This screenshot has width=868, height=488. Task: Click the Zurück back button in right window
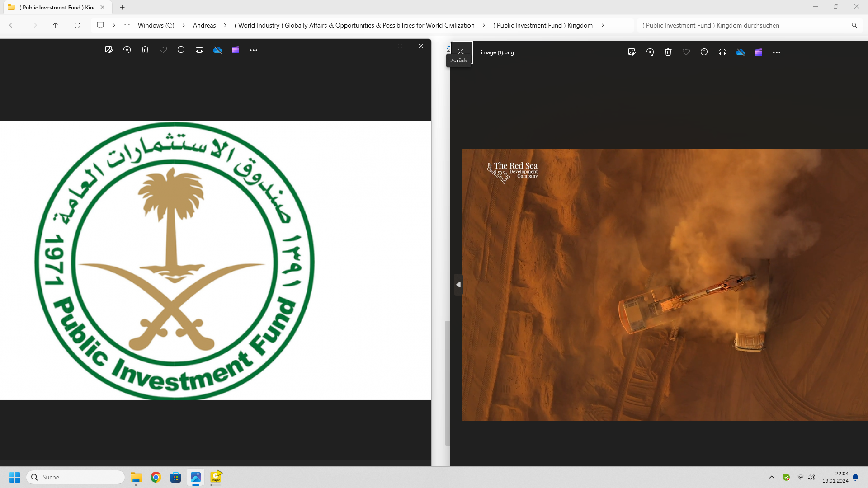point(461,52)
